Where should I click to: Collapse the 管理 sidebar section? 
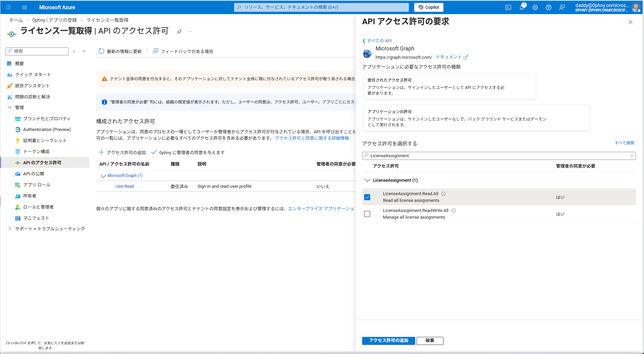click(x=10, y=107)
